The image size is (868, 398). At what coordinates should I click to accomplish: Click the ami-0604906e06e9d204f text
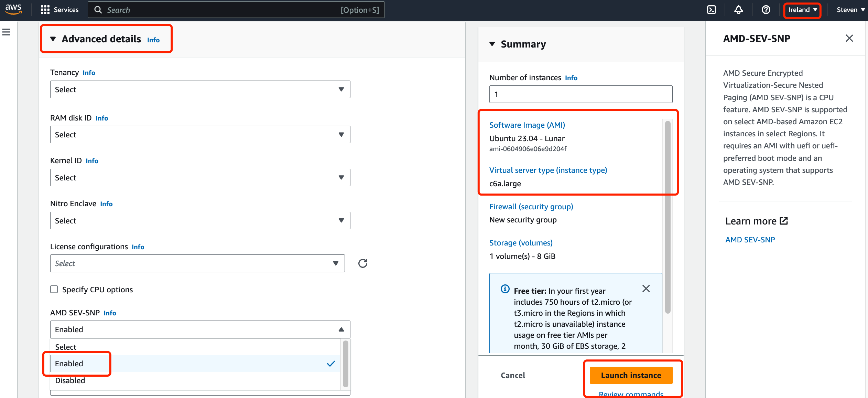(x=528, y=149)
